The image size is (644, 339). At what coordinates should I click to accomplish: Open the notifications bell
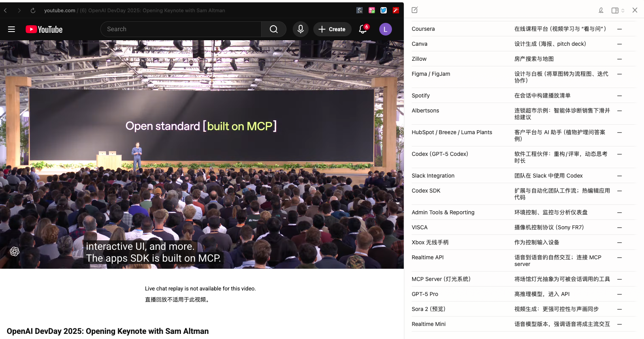[x=363, y=29]
